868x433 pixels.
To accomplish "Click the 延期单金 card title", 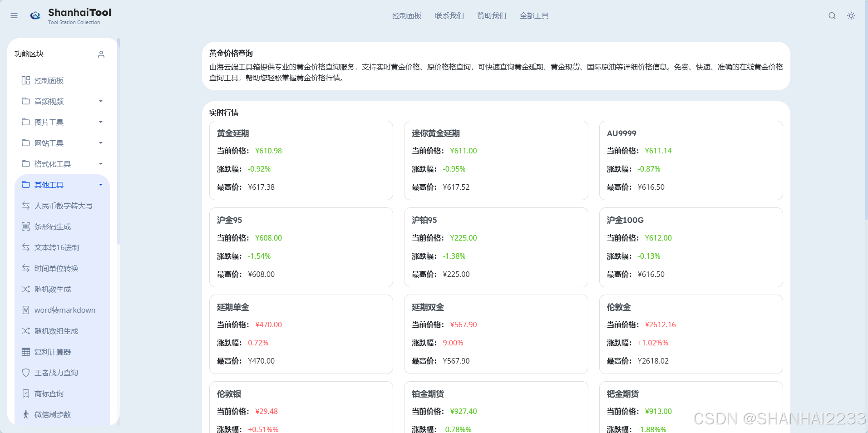I will pyautogui.click(x=233, y=307).
